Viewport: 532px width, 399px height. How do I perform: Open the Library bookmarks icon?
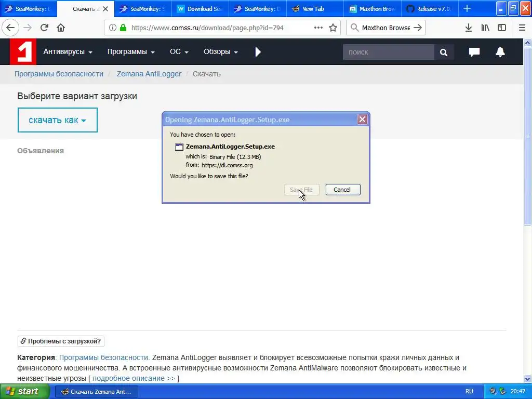point(485,28)
